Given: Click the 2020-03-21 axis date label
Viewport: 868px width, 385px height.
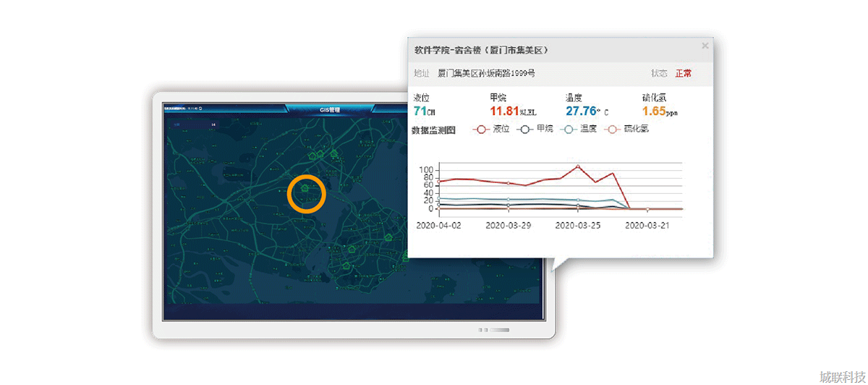Looking at the screenshot, I should 647,226.
